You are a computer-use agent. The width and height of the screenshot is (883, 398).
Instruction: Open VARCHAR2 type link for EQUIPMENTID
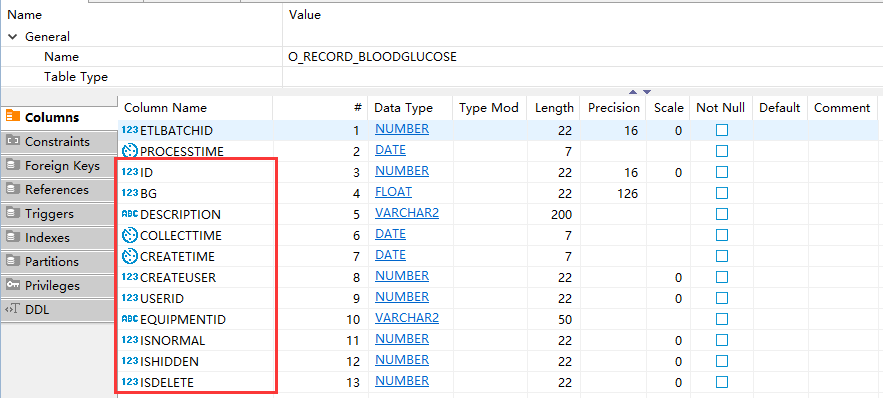[x=407, y=318]
